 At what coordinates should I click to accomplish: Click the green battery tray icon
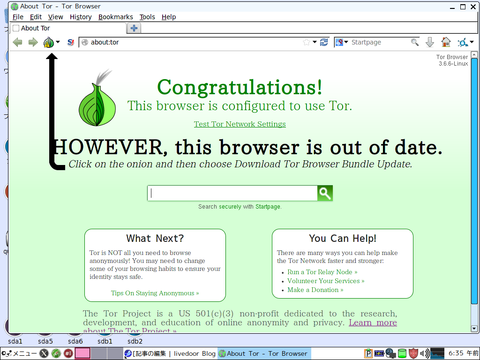(402, 353)
